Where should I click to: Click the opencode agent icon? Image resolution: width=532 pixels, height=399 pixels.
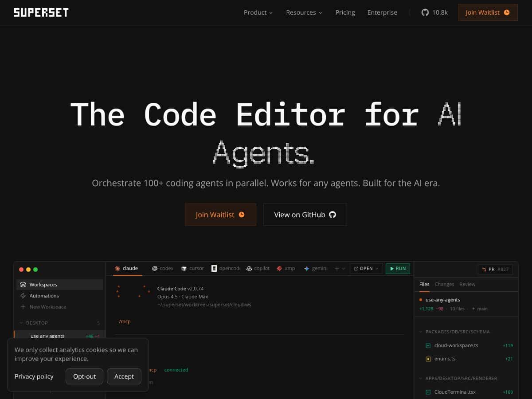(214, 268)
